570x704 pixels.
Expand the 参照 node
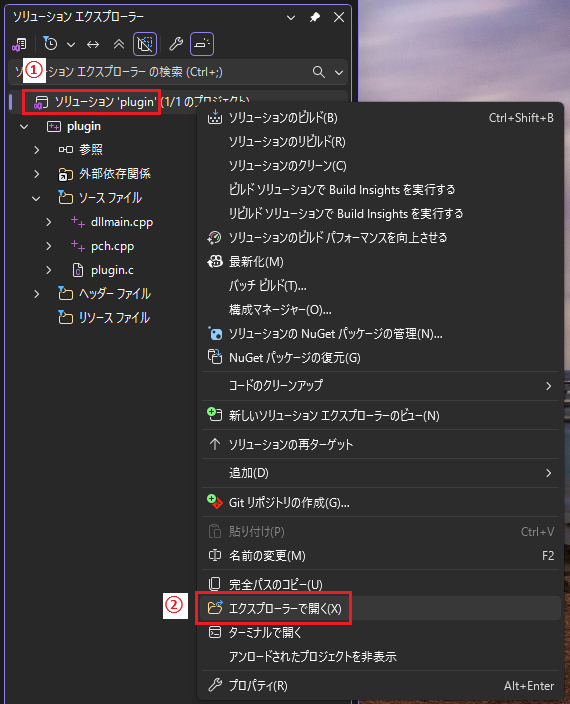37,150
